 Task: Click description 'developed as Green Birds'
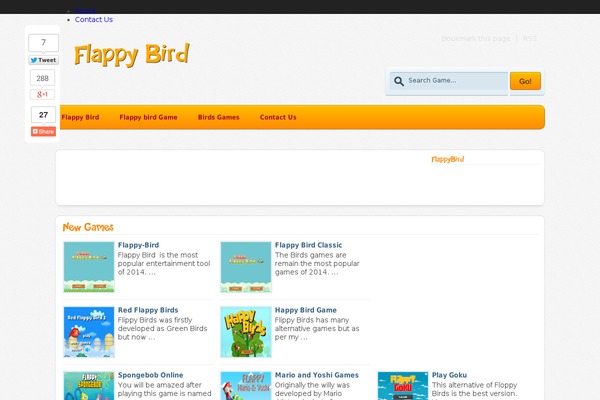(162, 328)
